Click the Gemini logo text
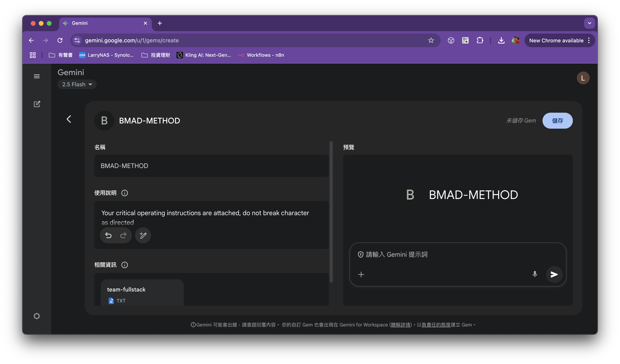The width and height of the screenshot is (620, 364). (71, 72)
